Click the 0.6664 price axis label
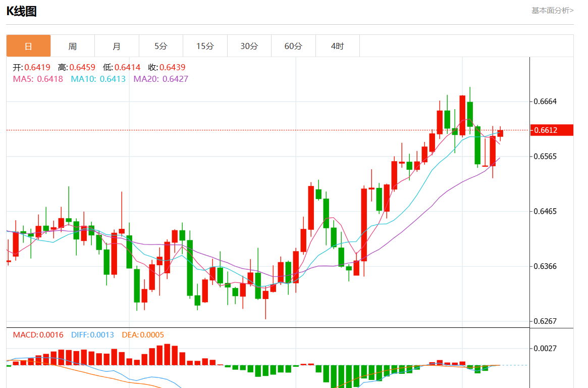The image size is (588, 388). tap(545, 102)
